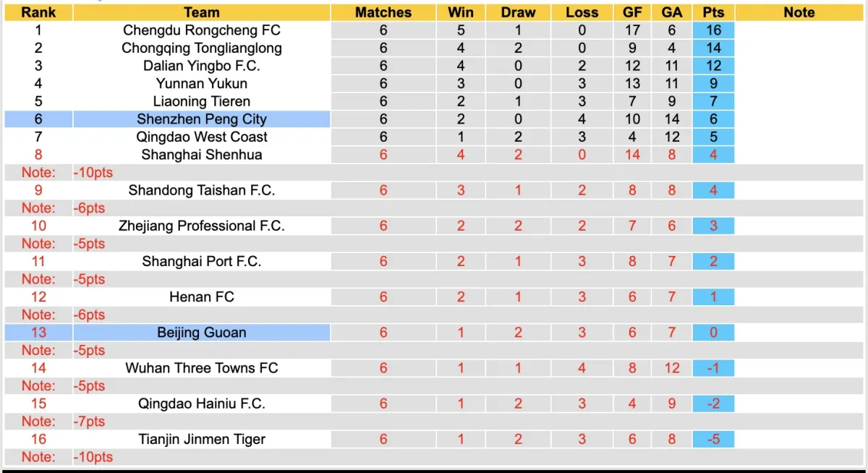
Task: Select the Draw column header
Action: coord(518,12)
